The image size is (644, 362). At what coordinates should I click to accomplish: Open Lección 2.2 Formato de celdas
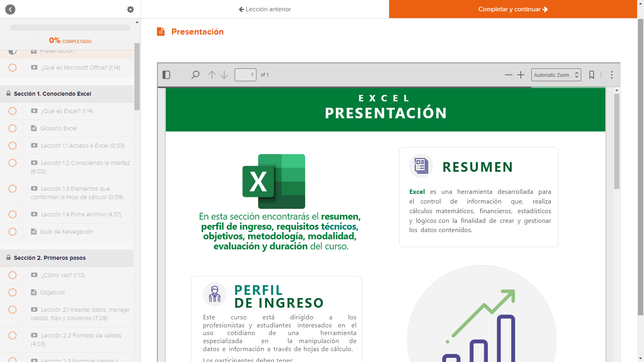tap(67, 339)
